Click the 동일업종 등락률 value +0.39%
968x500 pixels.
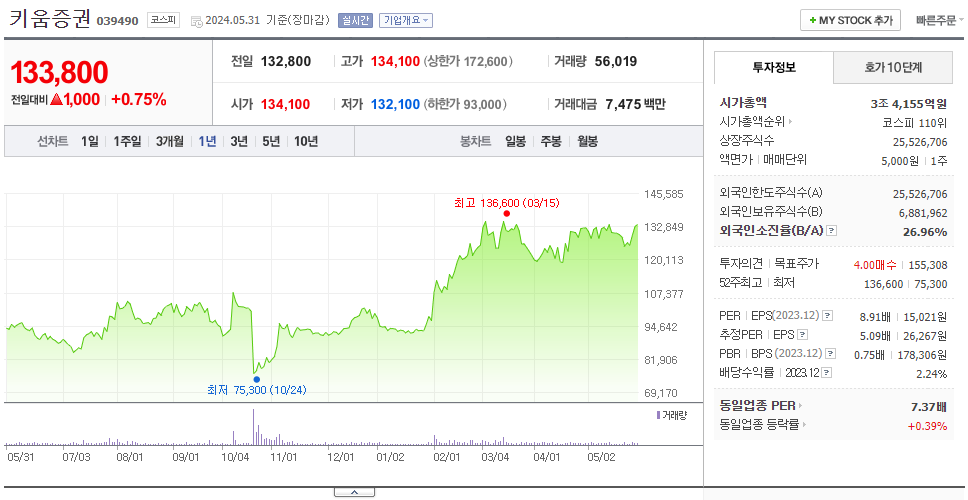coord(927,425)
